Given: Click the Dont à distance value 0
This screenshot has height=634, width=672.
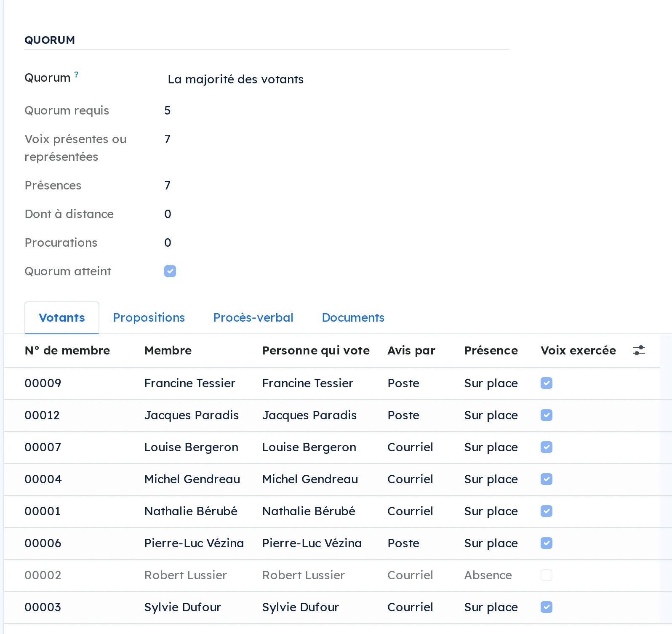Looking at the screenshot, I should [168, 214].
